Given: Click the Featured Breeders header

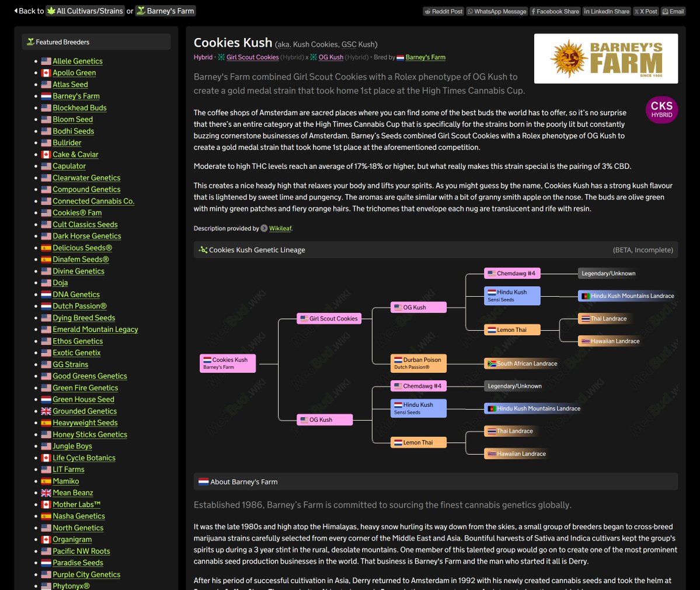Looking at the screenshot, I should coord(96,42).
